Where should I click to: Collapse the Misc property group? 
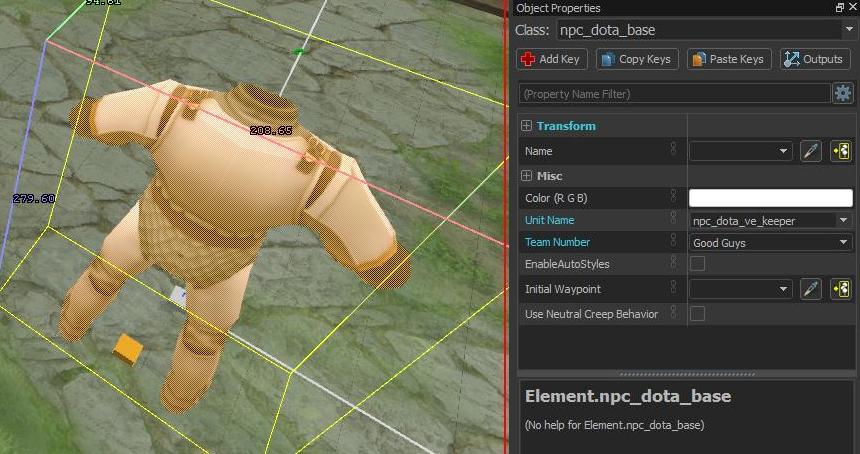(526, 176)
